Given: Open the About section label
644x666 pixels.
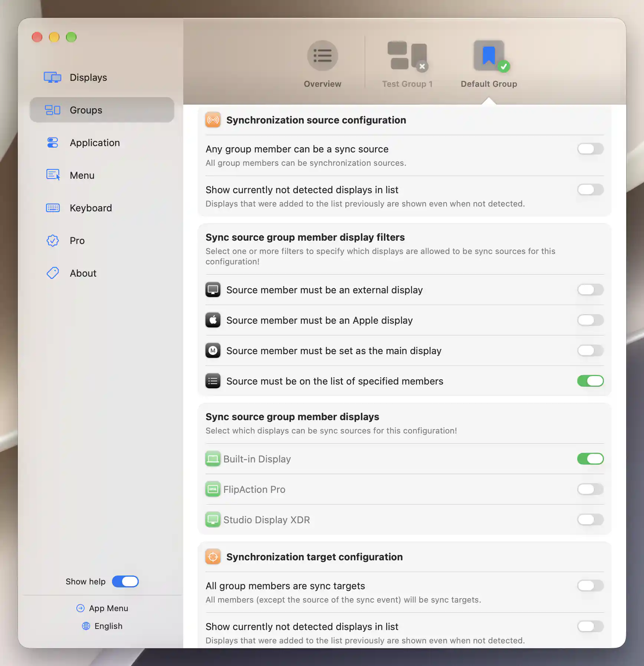Looking at the screenshot, I should click(83, 273).
